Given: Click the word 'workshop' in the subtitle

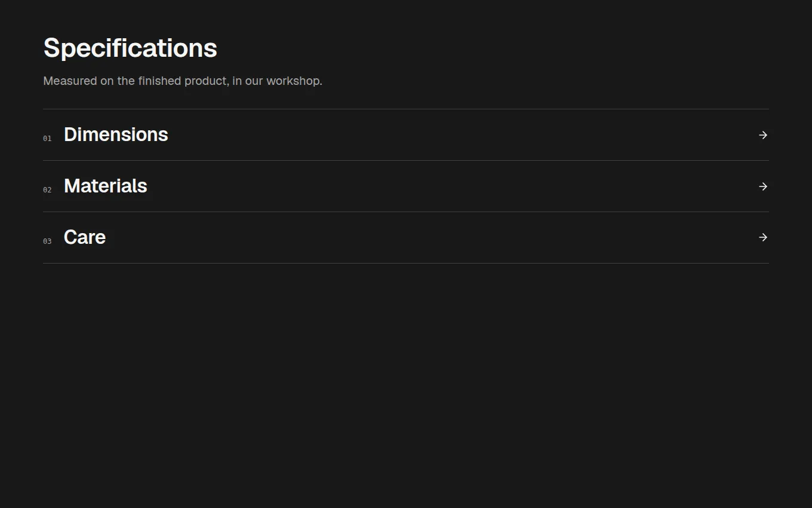Looking at the screenshot, I should [293, 81].
